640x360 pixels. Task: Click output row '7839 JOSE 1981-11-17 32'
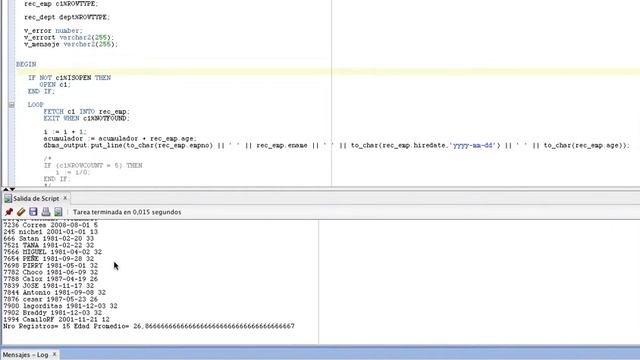(49, 286)
